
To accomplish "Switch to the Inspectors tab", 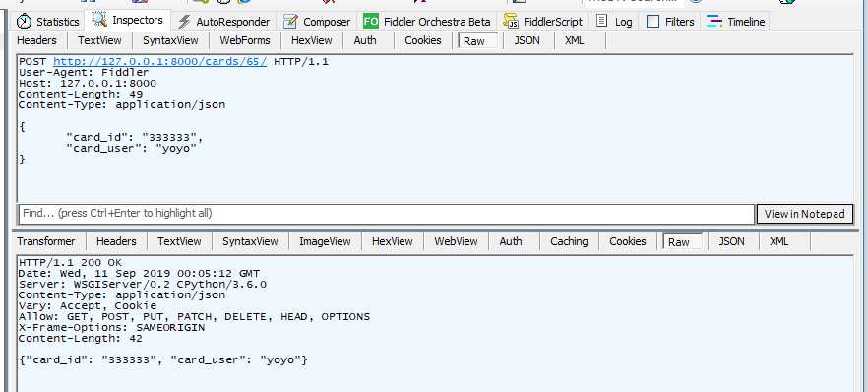I will pos(128,20).
